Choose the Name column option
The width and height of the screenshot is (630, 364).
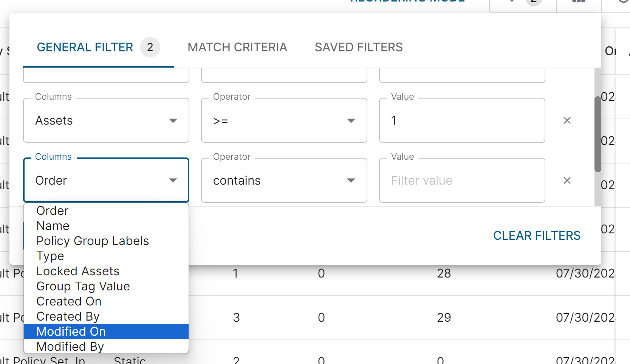pos(53,226)
